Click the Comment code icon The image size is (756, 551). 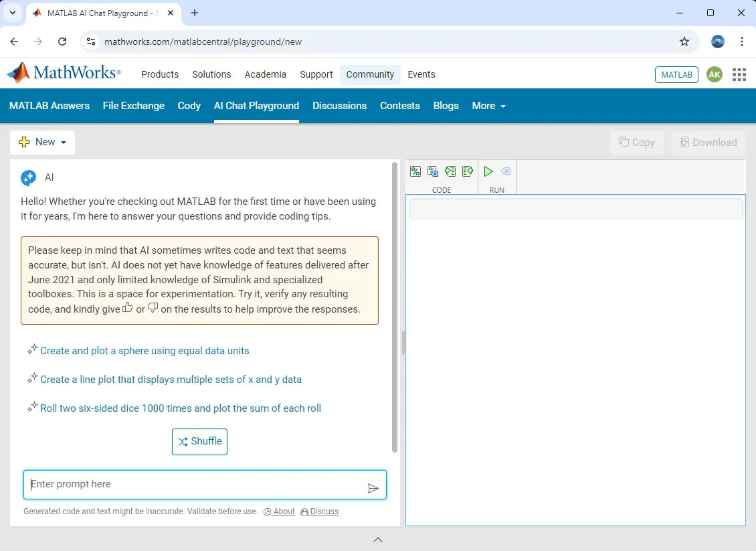[415, 171]
